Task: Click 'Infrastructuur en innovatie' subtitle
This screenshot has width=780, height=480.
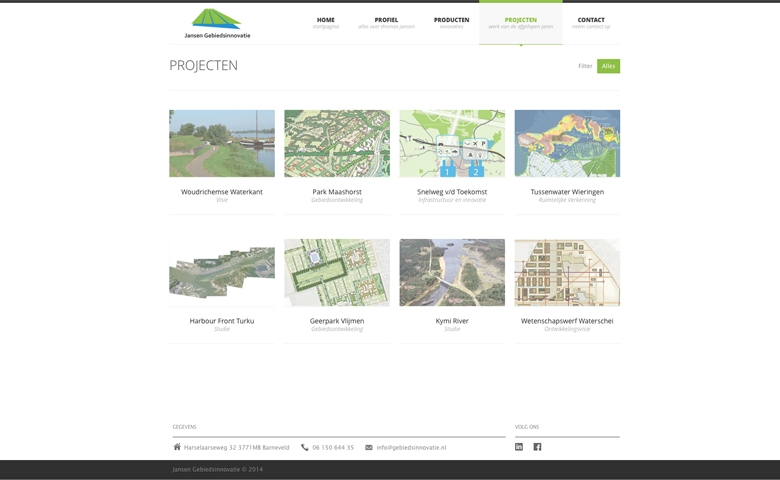Action: click(452, 200)
